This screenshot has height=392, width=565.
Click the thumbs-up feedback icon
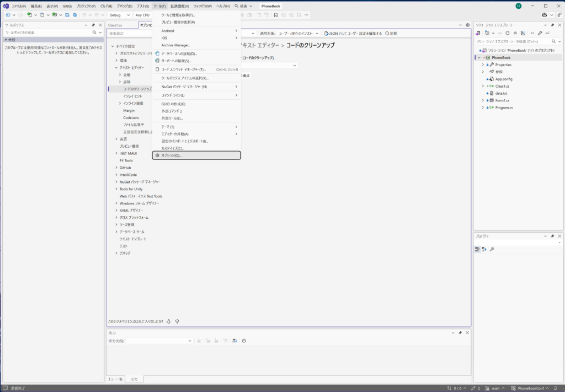tap(169, 321)
